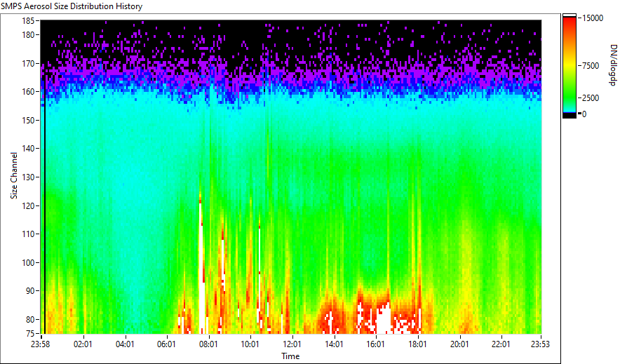Click the 08:01 time axis label
The image size is (620, 364).
(x=208, y=344)
